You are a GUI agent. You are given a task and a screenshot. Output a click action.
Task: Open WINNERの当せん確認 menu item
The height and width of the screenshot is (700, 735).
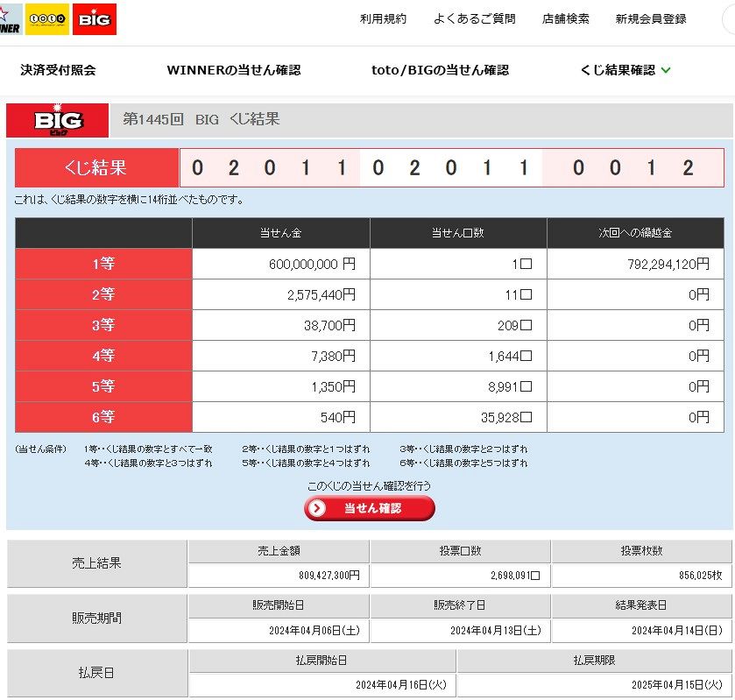[233, 70]
